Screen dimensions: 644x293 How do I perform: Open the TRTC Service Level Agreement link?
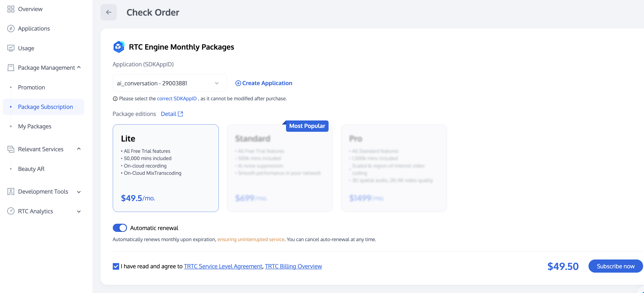223,266
